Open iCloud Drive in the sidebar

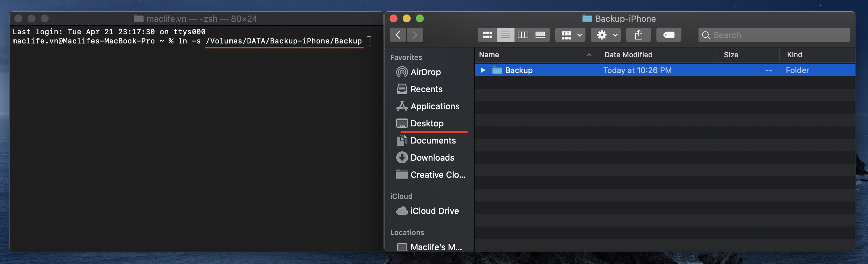click(434, 211)
